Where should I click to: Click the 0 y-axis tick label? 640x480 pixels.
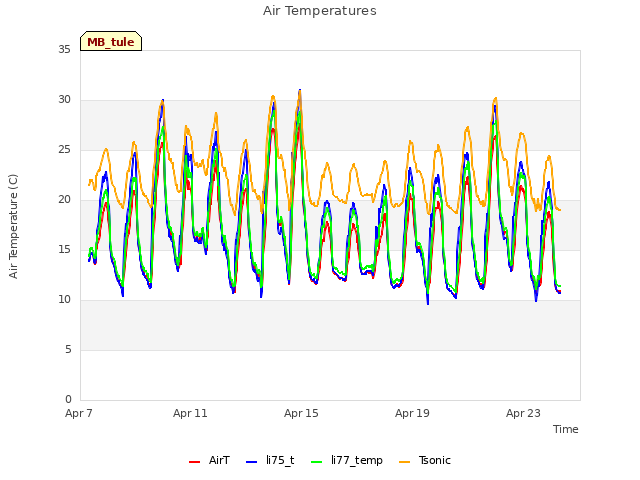(x=68, y=399)
